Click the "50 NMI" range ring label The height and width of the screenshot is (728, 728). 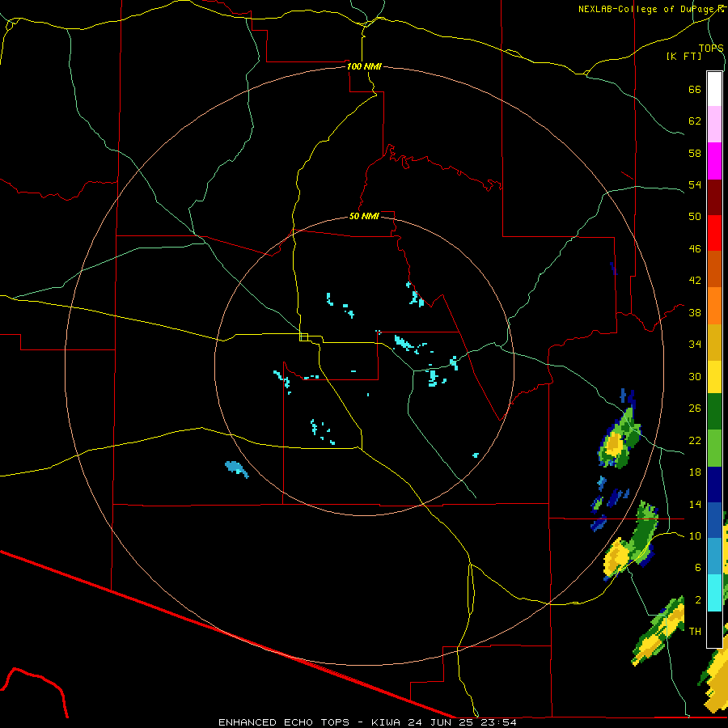(365, 216)
